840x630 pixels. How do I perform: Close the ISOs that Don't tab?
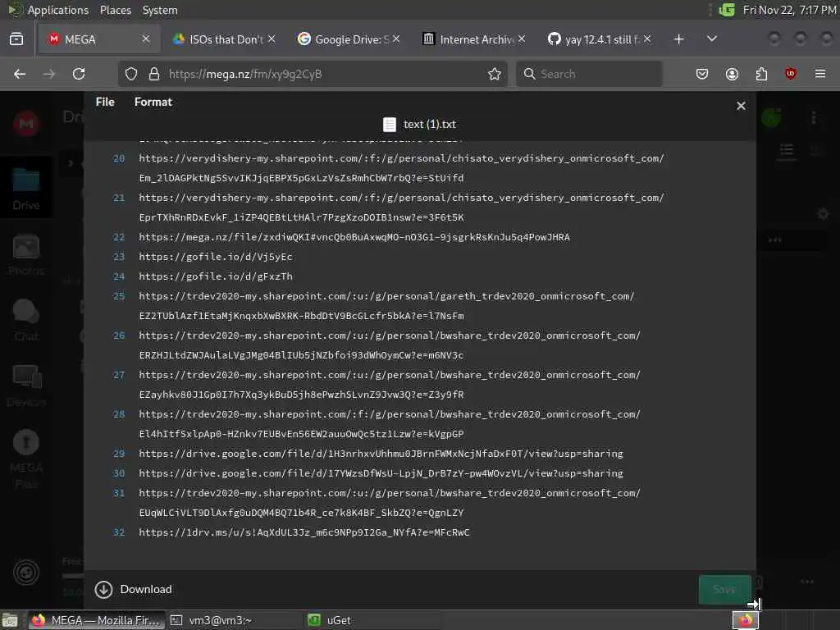pyautogui.click(x=272, y=39)
